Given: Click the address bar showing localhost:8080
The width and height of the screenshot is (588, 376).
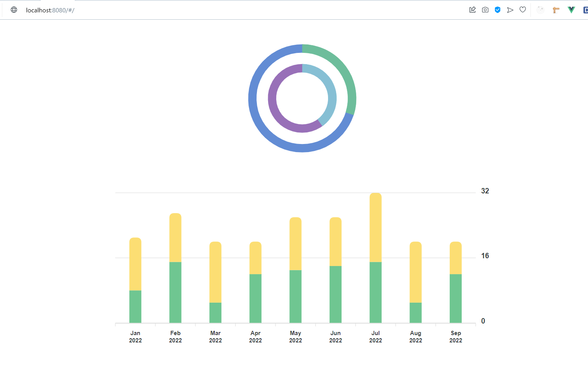Looking at the screenshot, I should pos(50,10).
